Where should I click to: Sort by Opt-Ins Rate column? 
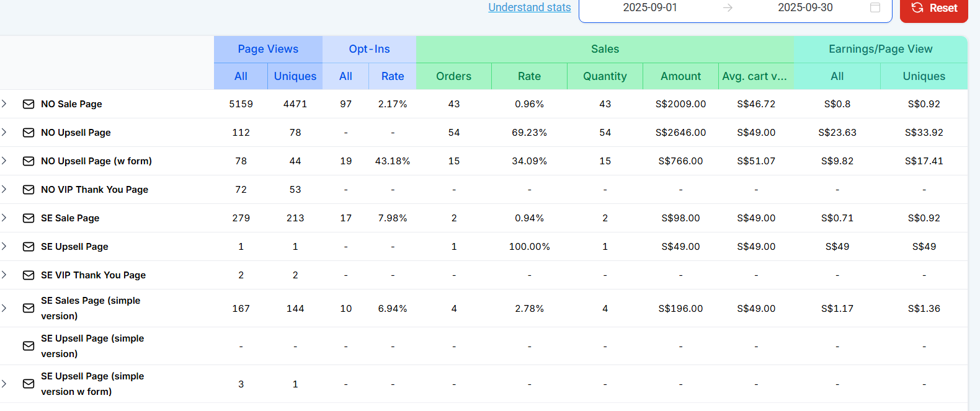point(393,76)
